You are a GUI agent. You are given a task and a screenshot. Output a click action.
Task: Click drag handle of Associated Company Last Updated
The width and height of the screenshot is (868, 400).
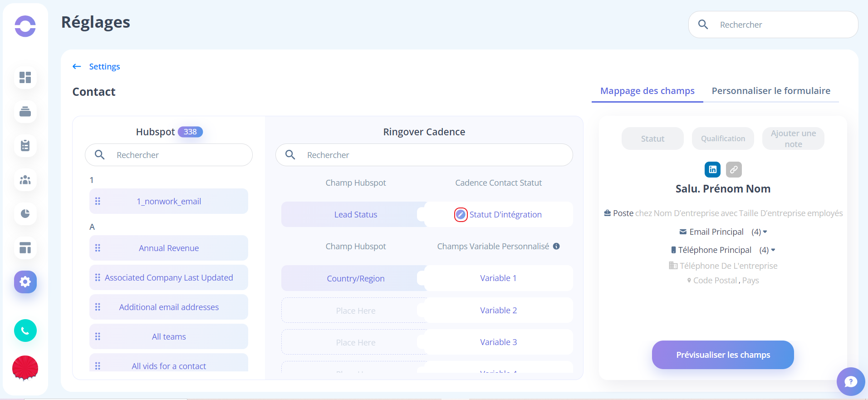coord(98,277)
